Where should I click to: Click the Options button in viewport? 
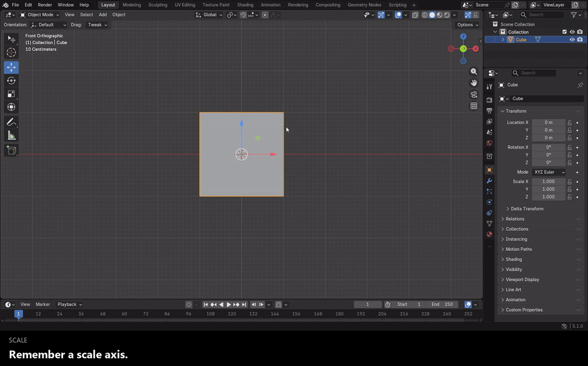[467, 24]
